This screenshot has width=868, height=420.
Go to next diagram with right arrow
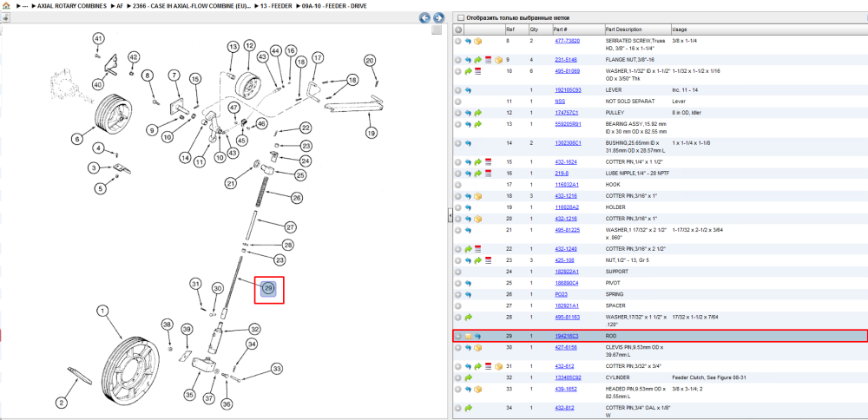coord(437,17)
